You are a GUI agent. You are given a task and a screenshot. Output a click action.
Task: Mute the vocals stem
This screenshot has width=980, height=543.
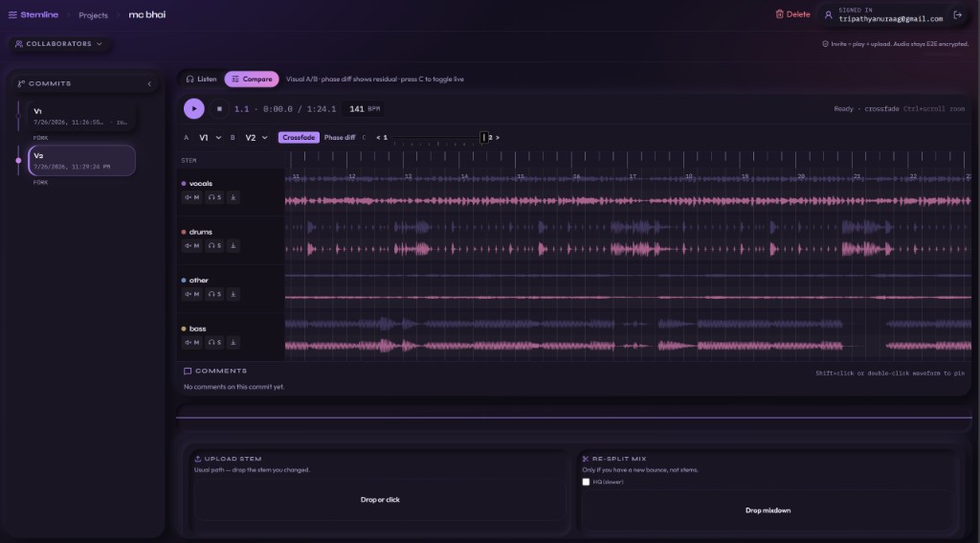tap(191, 197)
